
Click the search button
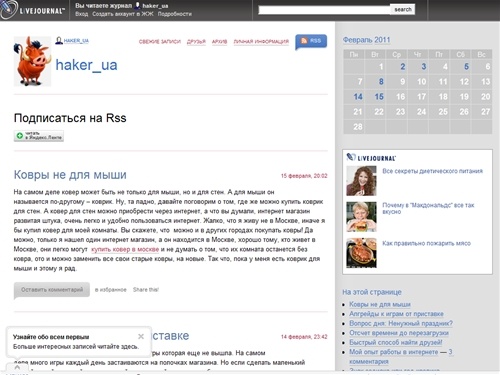[403, 9]
